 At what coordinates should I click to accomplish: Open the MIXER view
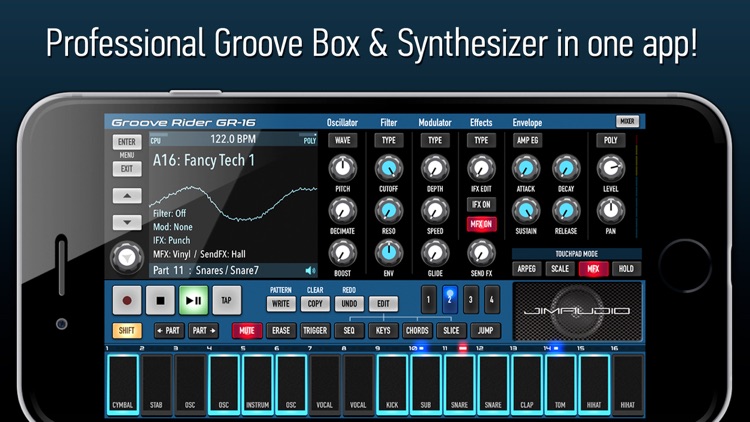(628, 122)
